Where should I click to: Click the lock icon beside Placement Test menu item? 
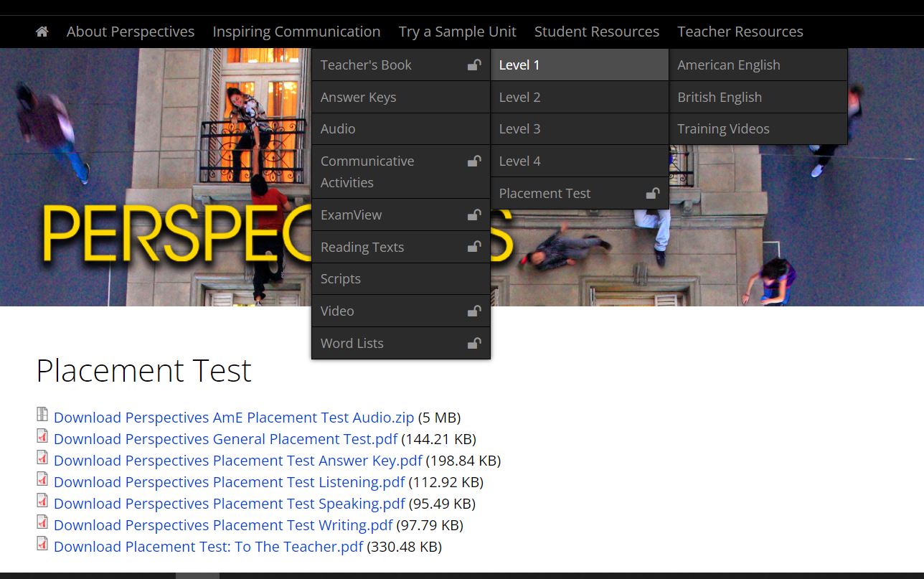[x=653, y=194]
